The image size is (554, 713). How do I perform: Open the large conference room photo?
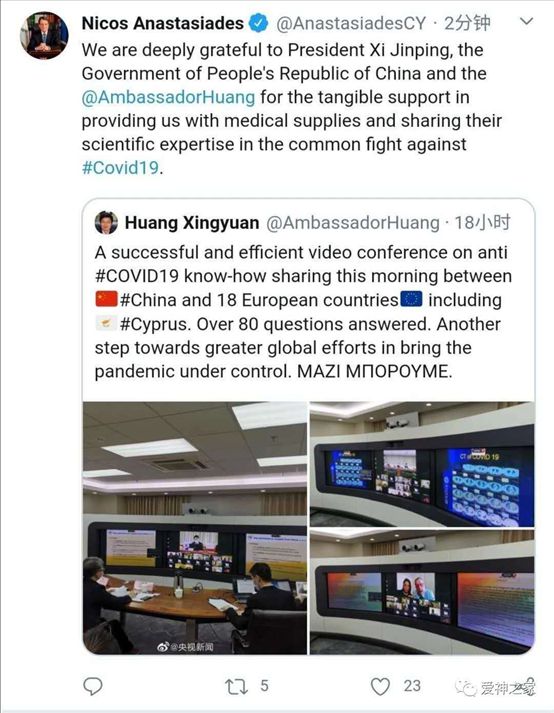click(195, 528)
